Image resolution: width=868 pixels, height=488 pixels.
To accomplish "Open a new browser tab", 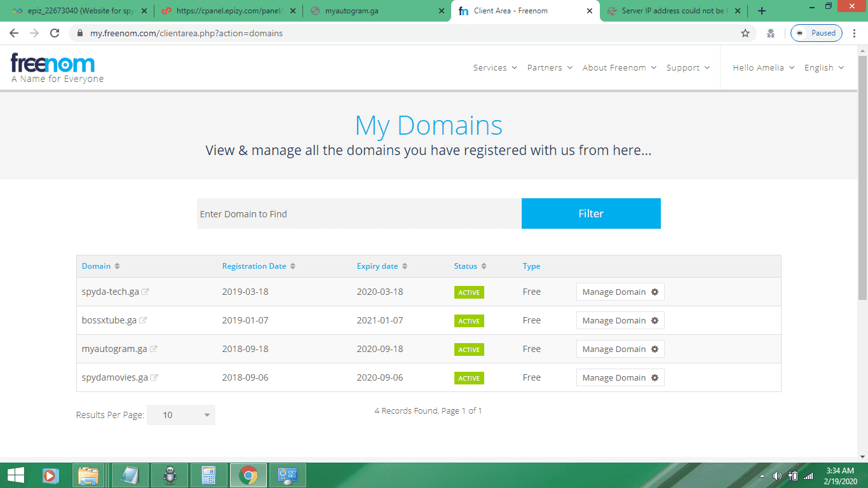I will pos(762,11).
